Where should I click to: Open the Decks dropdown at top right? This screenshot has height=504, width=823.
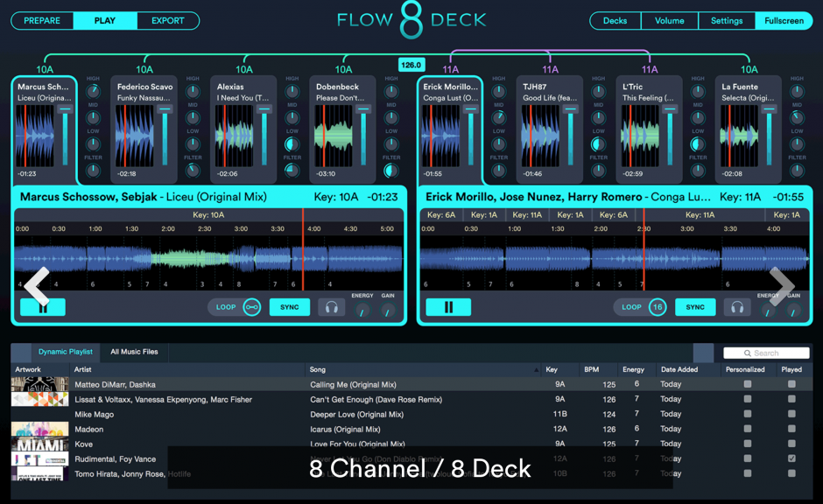click(x=615, y=20)
